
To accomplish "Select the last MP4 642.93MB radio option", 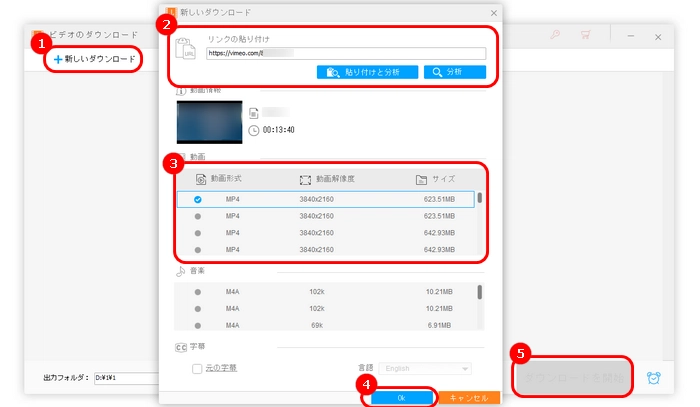I will (x=198, y=250).
